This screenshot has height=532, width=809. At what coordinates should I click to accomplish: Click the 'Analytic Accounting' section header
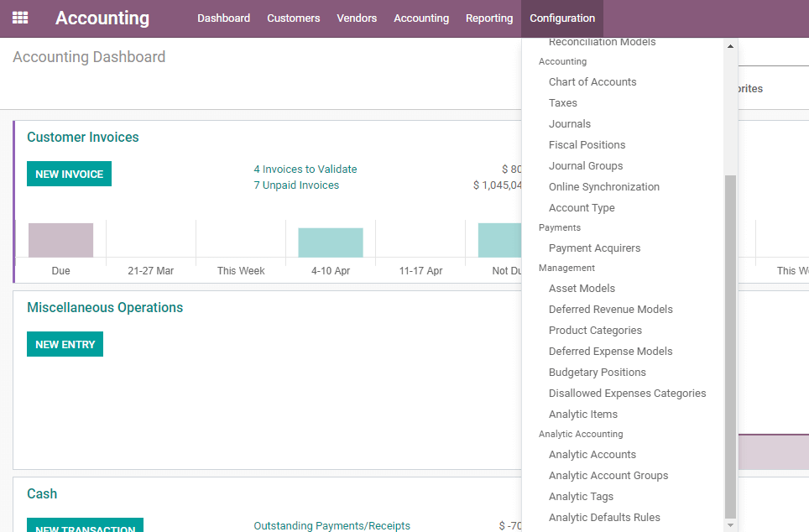[x=581, y=434]
